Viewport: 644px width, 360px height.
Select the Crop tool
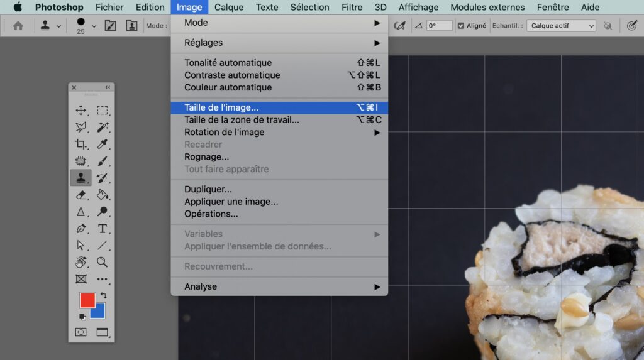(x=80, y=144)
